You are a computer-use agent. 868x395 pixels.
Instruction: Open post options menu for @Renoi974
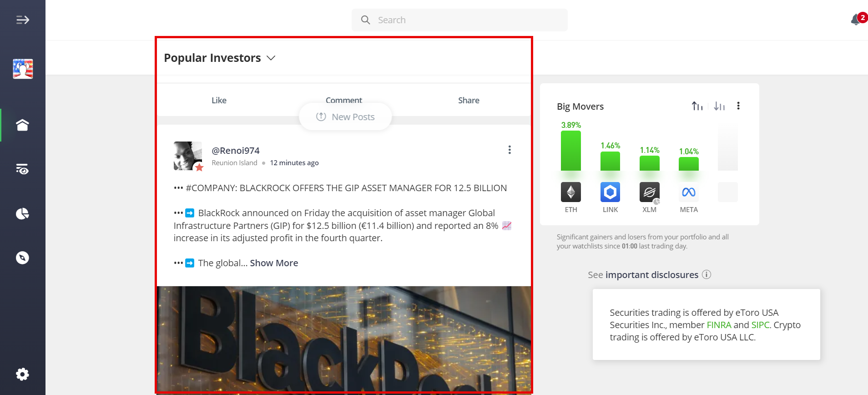pos(510,150)
